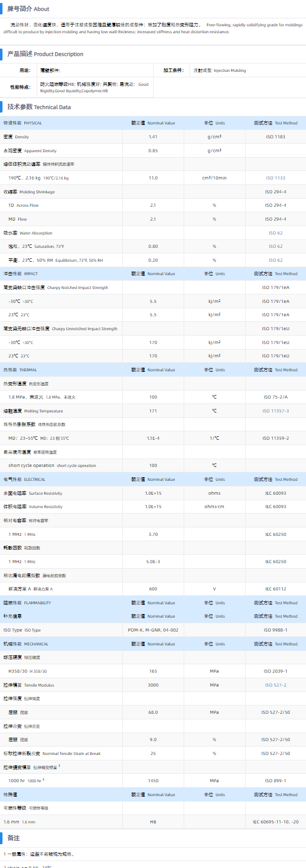This screenshot has height=868, width=306.
Task: Select the flammability rating HB value
Action: point(153,822)
